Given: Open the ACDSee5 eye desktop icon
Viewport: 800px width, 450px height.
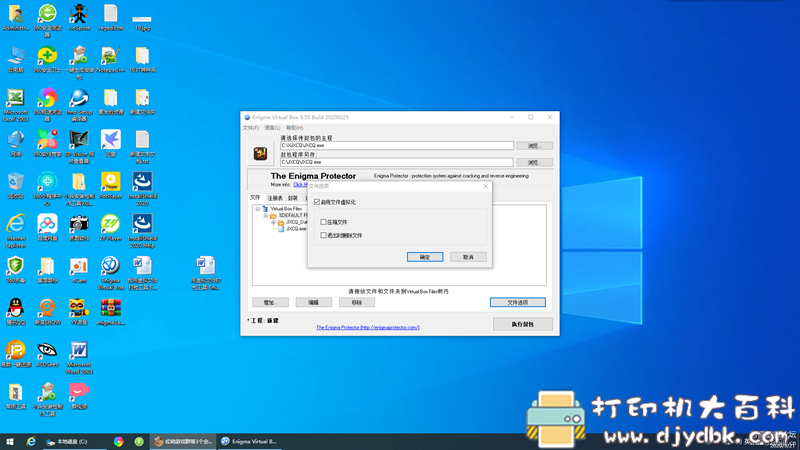Looking at the screenshot, I should (x=47, y=354).
